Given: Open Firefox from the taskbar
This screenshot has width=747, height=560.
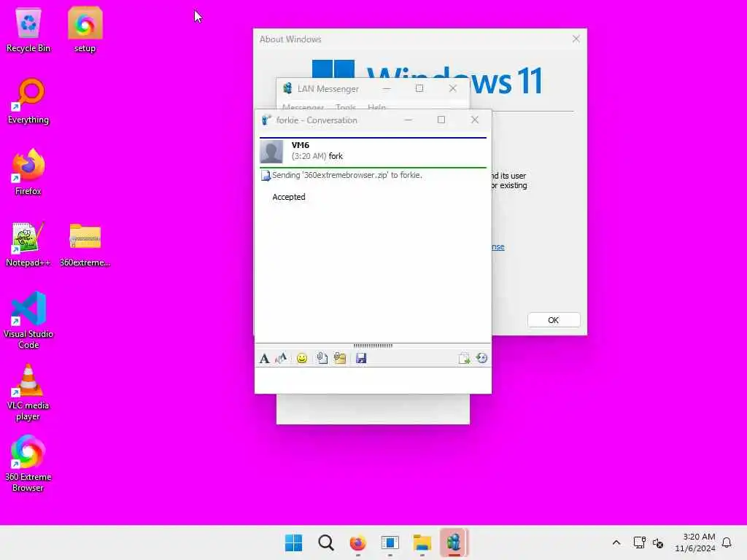Looking at the screenshot, I should pyautogui.click(x=357, y=542).
